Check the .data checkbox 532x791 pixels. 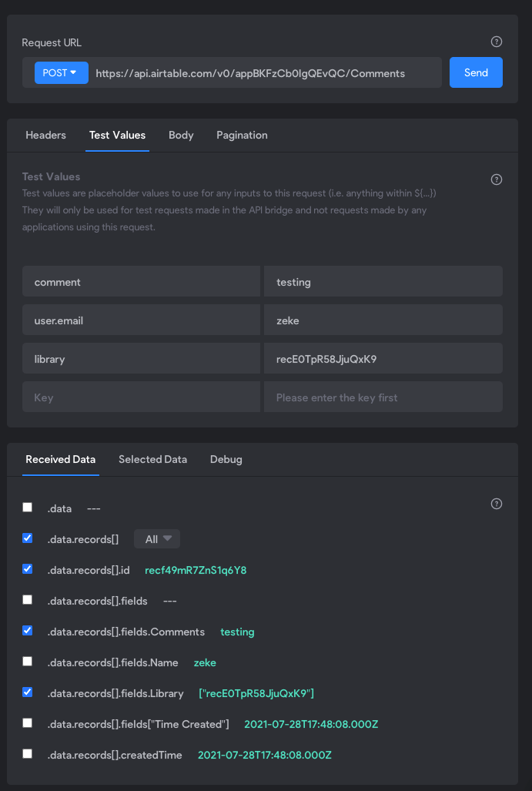[x=27, y=508]
